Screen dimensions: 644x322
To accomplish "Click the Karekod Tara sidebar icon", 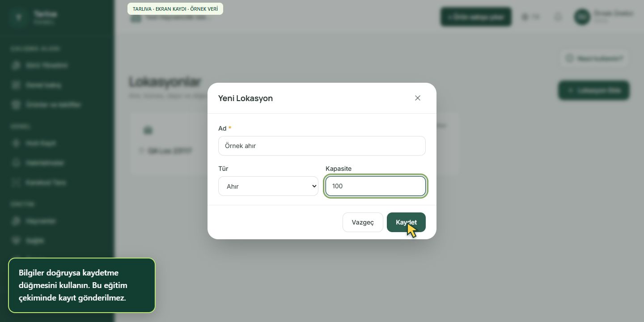I will 16,182.
